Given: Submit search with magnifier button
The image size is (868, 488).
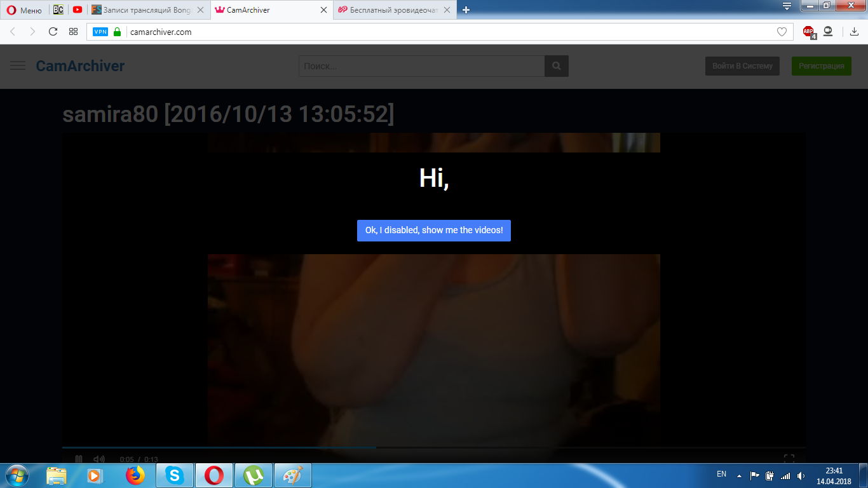Looking at the screenshot, I should click(x=557, y=66).
